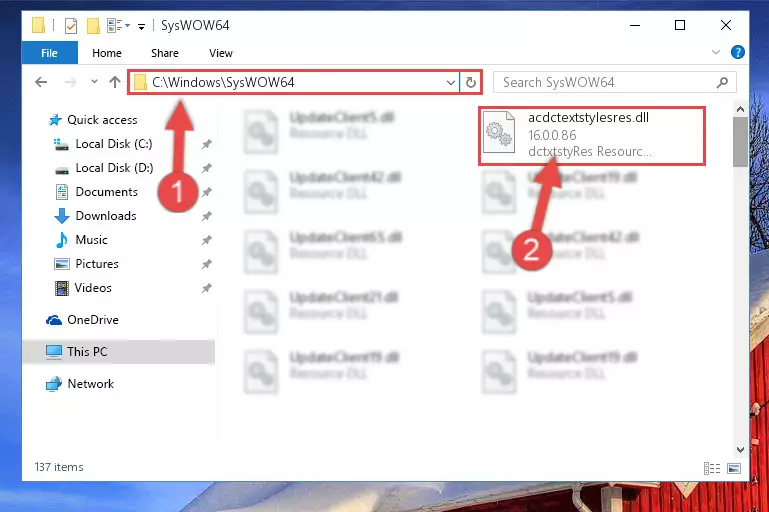Open the recent locations dropdown

coord(94,82)
